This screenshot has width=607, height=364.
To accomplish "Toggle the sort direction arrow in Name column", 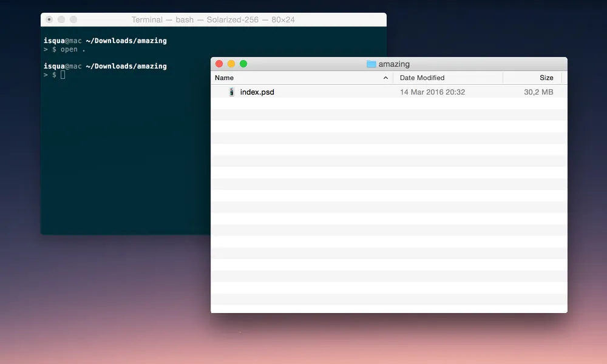I will point(385,78).
